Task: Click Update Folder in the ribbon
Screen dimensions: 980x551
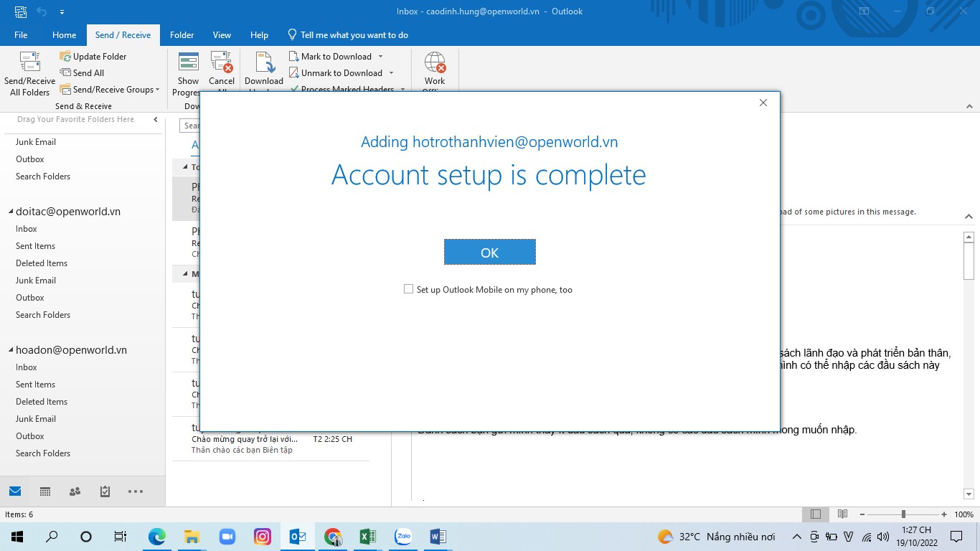Action: (x=93, y=57)
